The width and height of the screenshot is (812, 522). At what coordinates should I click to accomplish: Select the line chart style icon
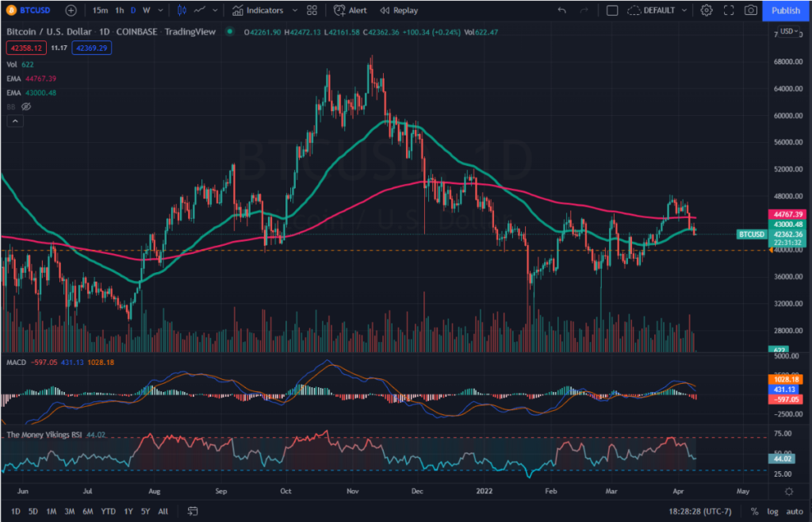[199, 10]
